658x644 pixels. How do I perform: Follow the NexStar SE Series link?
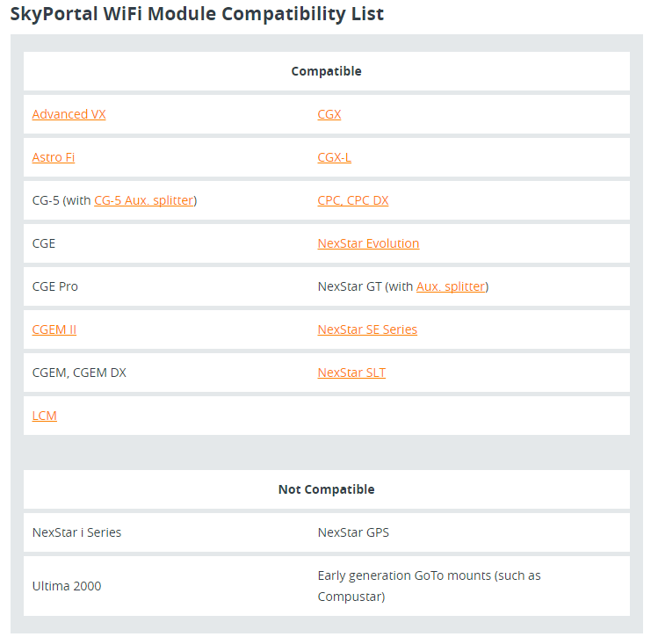click(367, 329)
